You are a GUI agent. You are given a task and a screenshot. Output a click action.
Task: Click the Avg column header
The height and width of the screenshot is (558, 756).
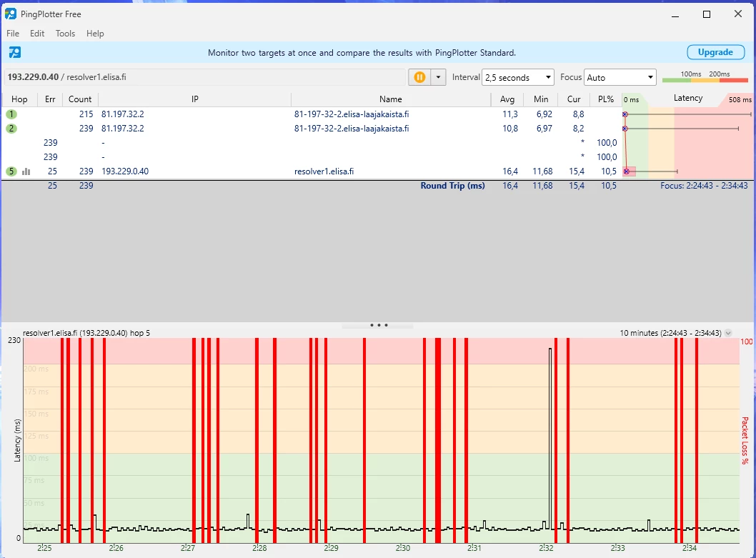[x=507, y=99]
